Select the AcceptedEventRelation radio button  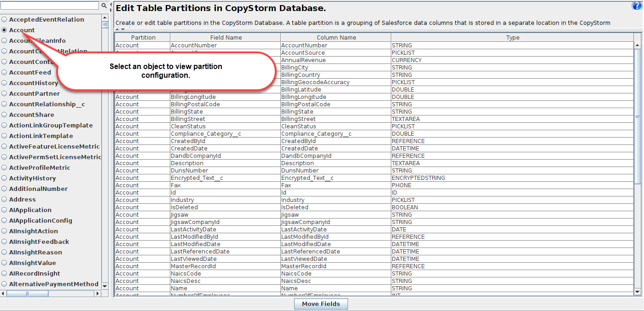coord(3,19)
